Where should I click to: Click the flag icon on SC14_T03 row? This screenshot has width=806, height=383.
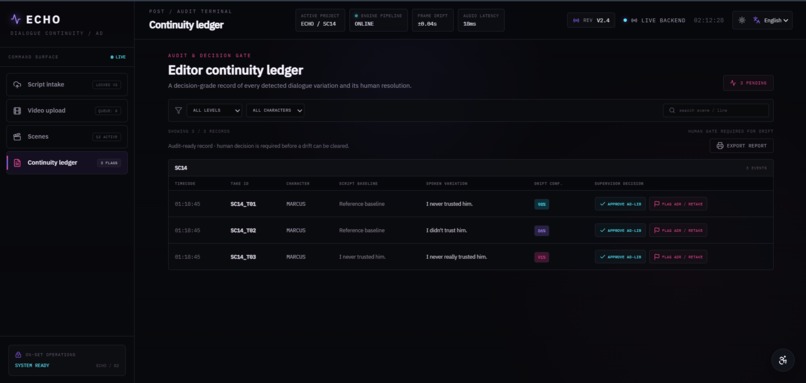tap(656, 257)
